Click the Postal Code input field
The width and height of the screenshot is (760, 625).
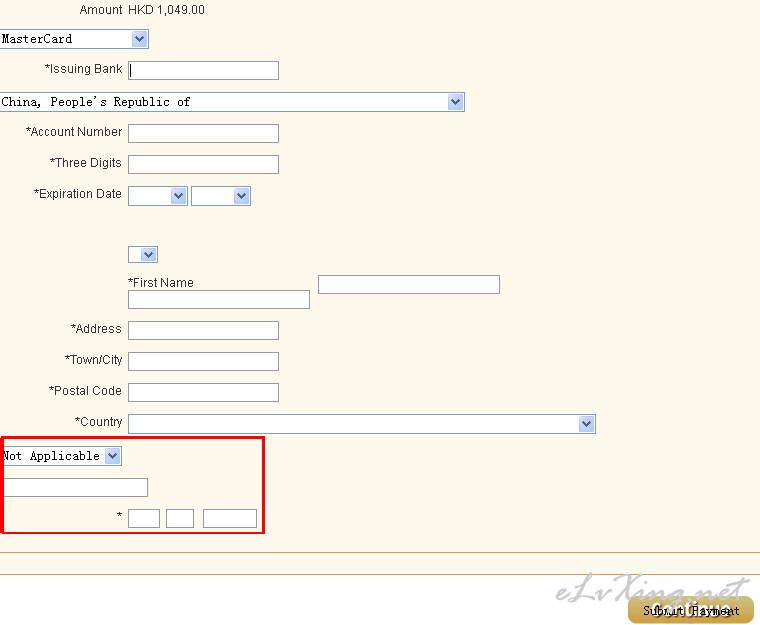pos(203,392)
